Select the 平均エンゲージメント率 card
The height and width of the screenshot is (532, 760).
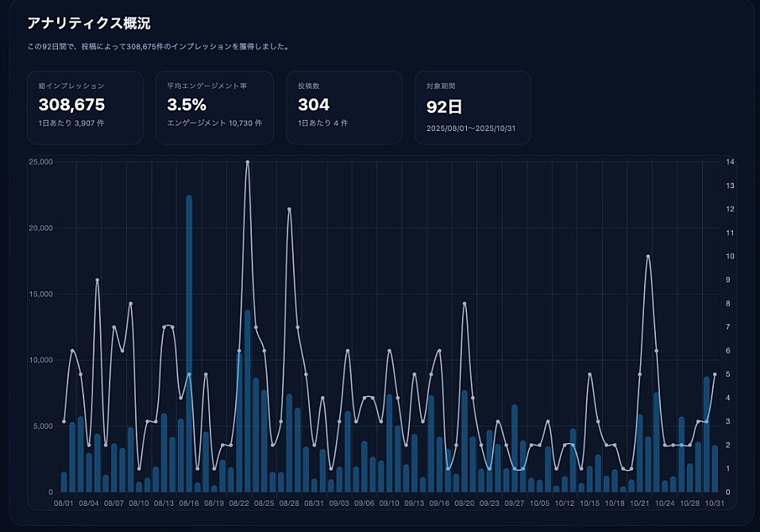214,107
